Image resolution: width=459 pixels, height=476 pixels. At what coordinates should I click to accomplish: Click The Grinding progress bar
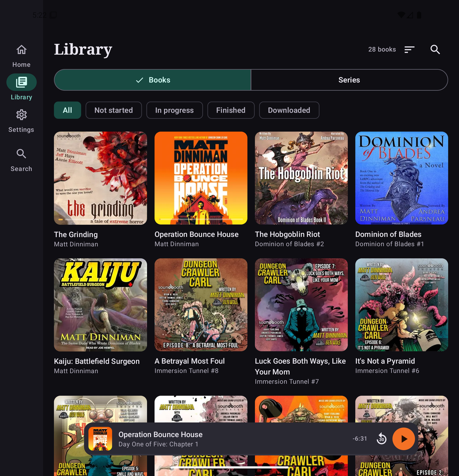[x=100, y=219]
